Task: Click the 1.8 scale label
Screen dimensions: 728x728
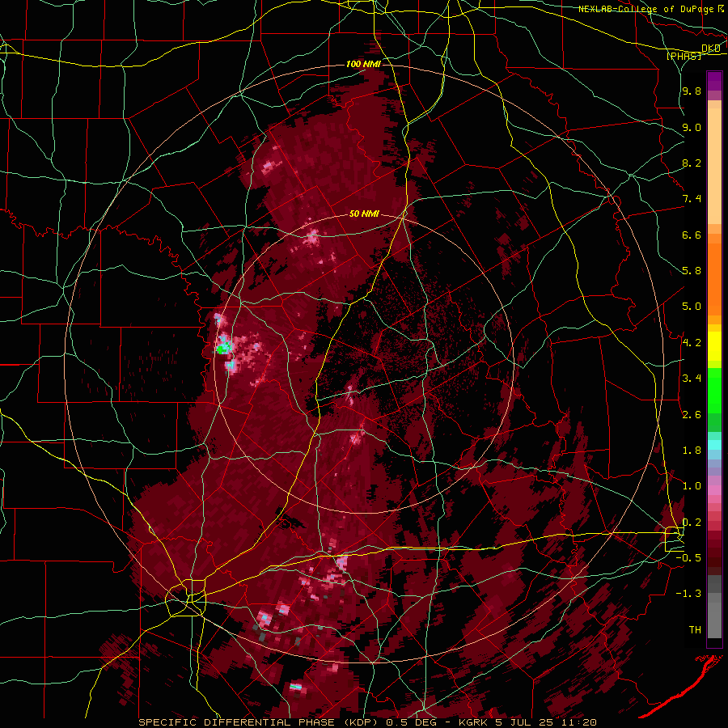Action: tap(692, 451)
